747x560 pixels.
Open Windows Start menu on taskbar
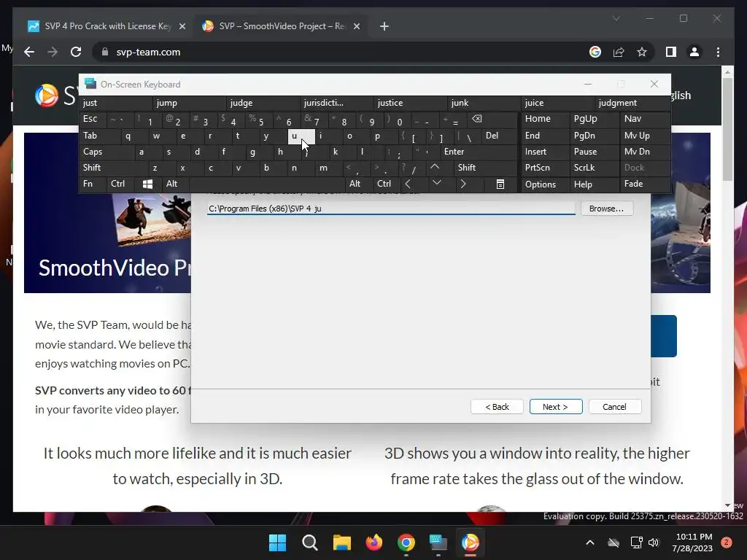pyautogui.click(x=277, y=542)
